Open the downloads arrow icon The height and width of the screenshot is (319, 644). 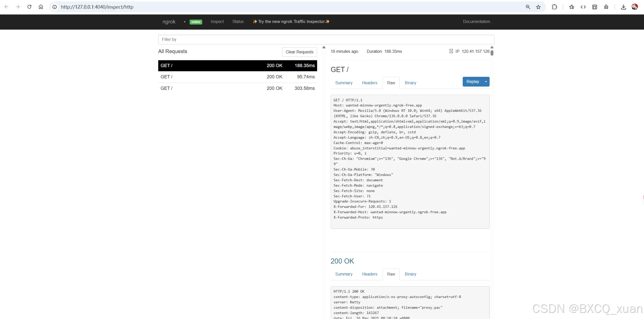point(623,7)
